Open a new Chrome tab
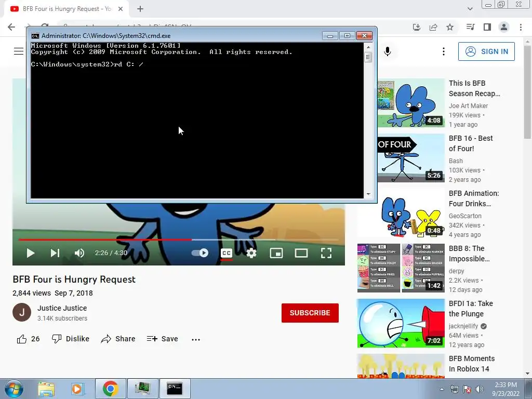The width and height of the screenshot is (532, 399). [140, 9]
